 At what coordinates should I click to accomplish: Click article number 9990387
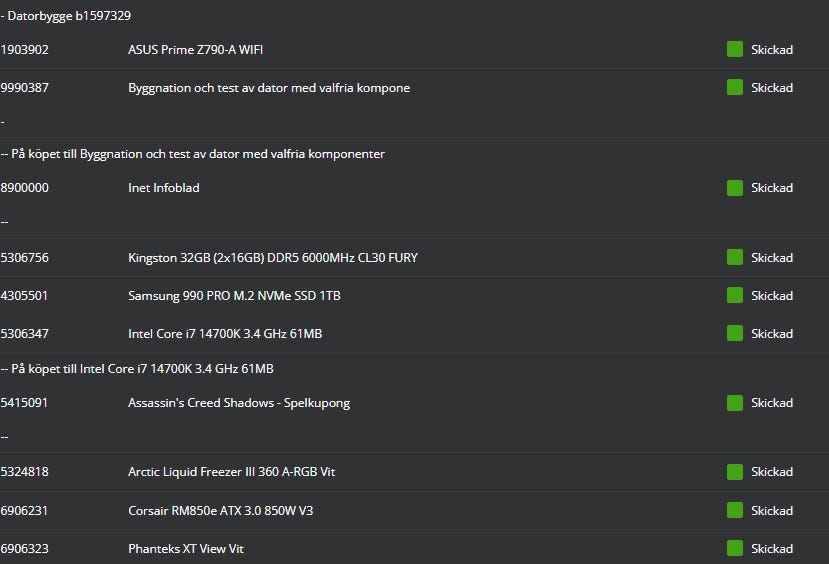(x=25, y=88)
